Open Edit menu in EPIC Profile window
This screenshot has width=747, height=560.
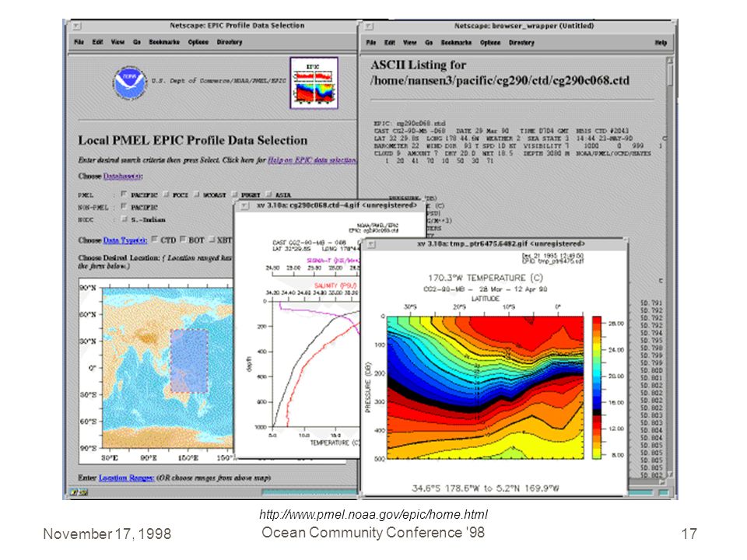(98, 42)
